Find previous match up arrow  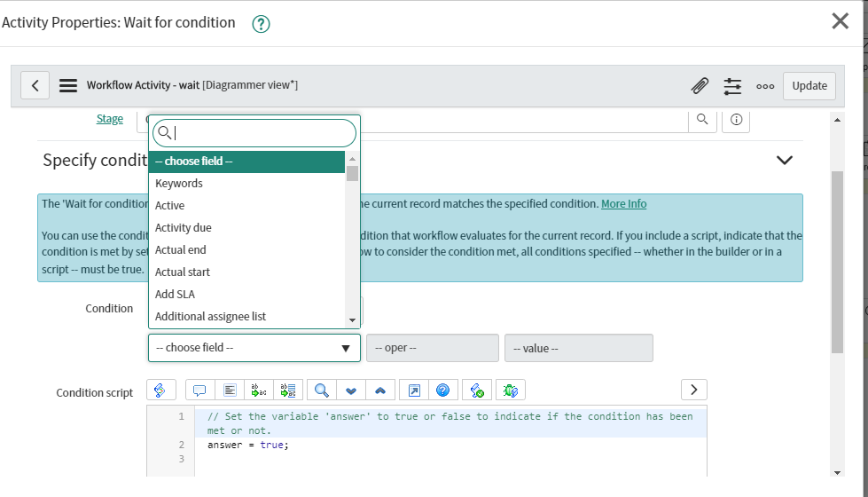380,390
